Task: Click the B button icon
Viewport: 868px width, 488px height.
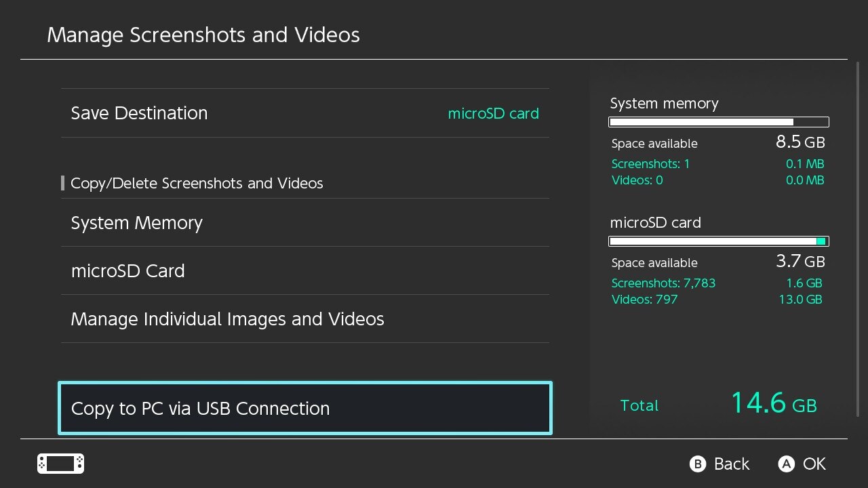Action: click(x=697, y=464)
